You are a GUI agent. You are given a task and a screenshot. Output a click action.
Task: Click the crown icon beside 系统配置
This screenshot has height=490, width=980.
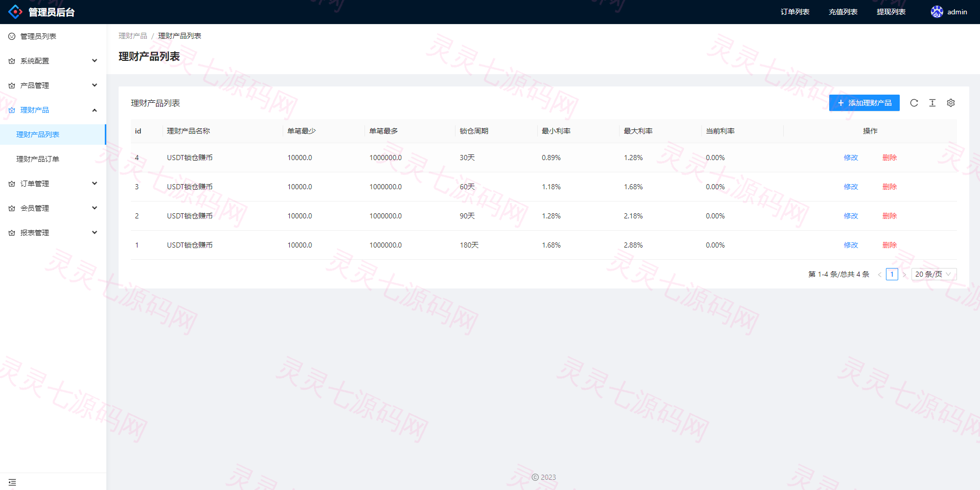[12, 61]
